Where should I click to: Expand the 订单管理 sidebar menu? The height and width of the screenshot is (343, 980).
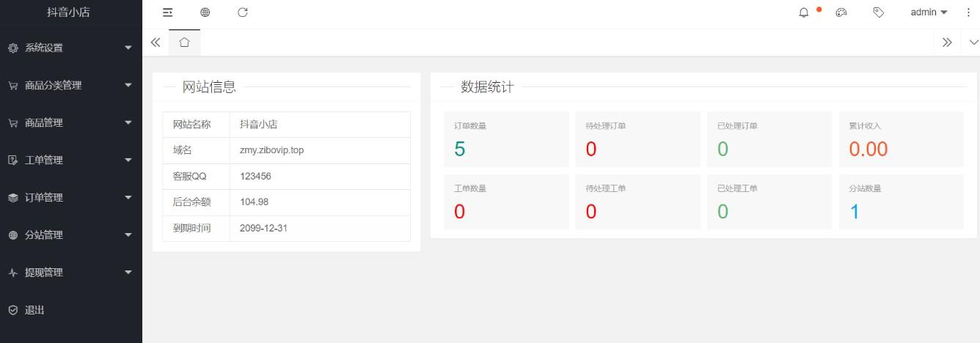pyautogui.click(x=71, y=197)
